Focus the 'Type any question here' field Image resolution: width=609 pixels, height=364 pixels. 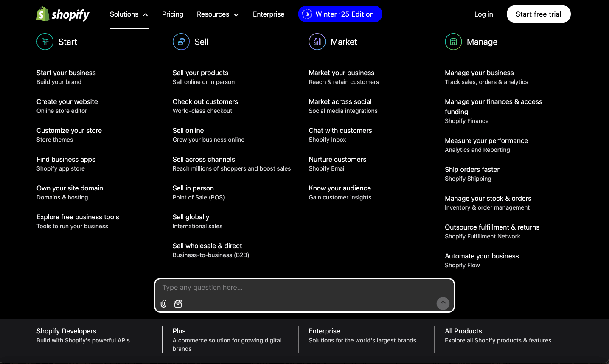297,288
